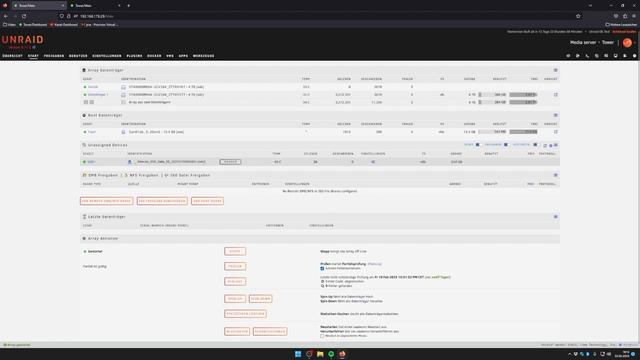Click the NEUSTARTEN button
This screenshot has width=640, height=360.
point(237,331)
